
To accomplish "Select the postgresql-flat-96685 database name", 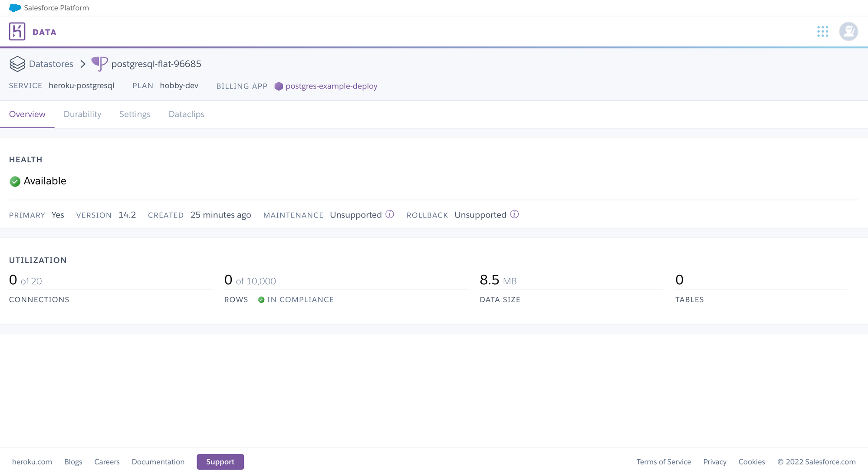I will pyautogui.click(x=156, y=64).
